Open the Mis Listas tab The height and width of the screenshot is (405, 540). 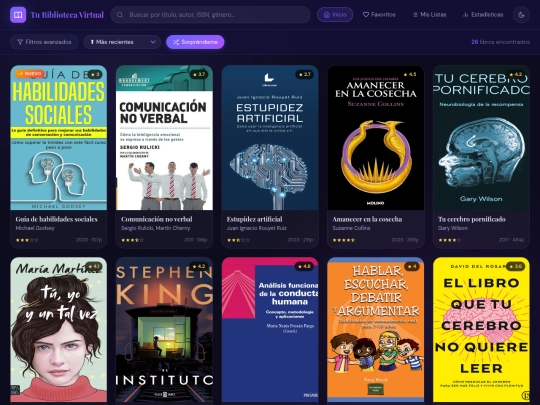[x=429, y=15]
